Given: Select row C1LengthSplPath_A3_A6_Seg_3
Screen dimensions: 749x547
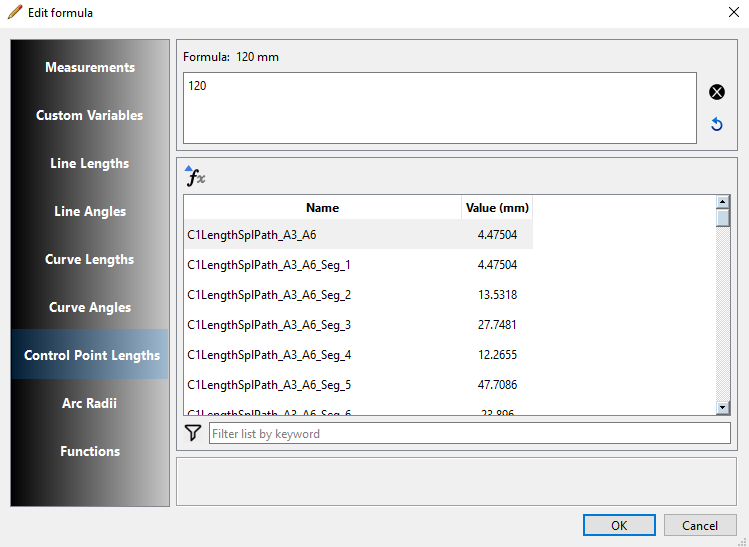Looking at the screenshot, I should tap(269, 325).
